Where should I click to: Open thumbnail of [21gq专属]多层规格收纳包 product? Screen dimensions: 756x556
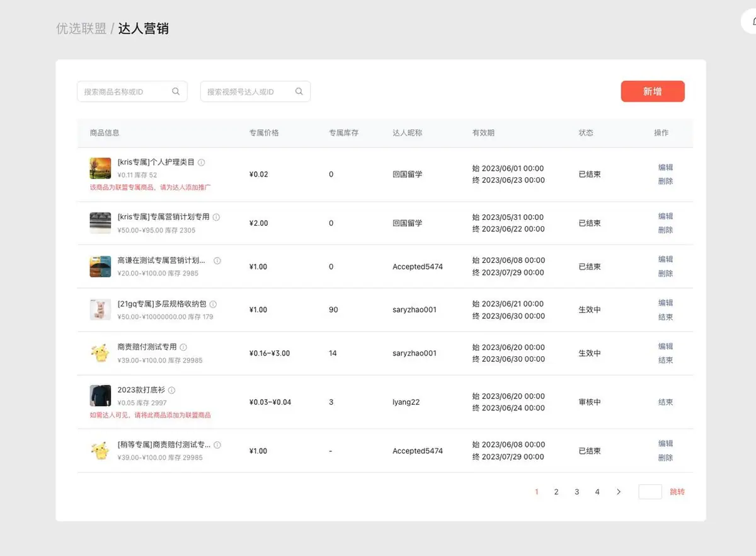click(x=100, y=310)
